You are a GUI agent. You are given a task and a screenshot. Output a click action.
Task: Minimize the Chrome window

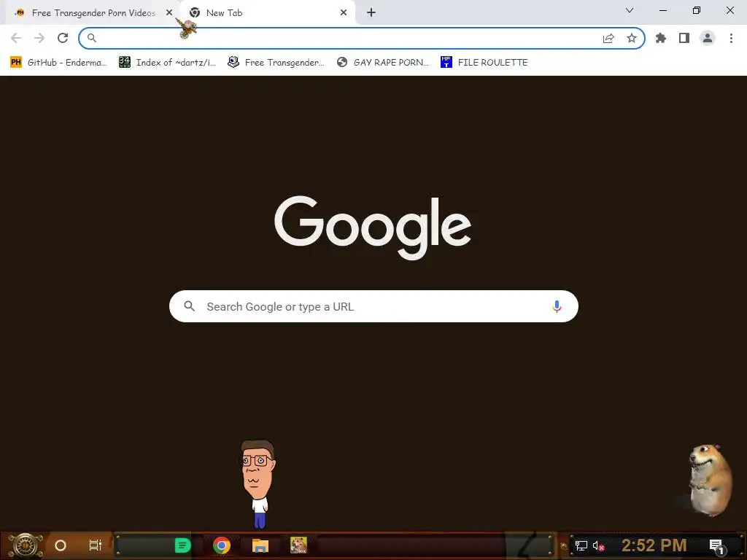(662, 10)
